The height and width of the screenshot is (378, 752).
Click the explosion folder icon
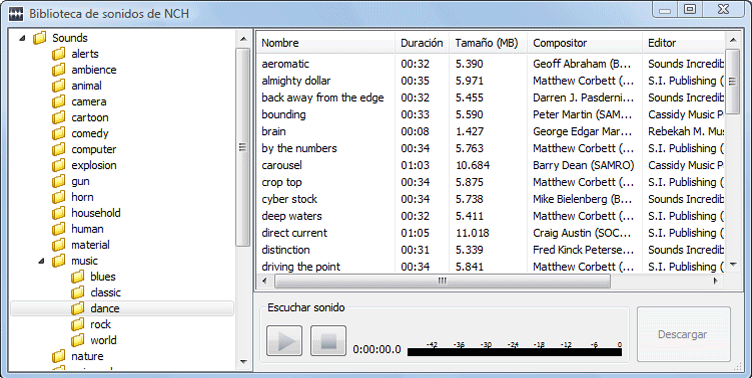59,165
